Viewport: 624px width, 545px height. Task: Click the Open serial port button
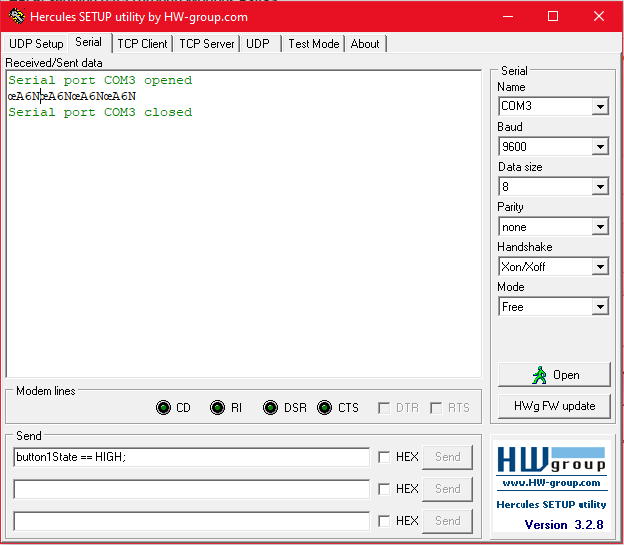[x=554, y=375]
